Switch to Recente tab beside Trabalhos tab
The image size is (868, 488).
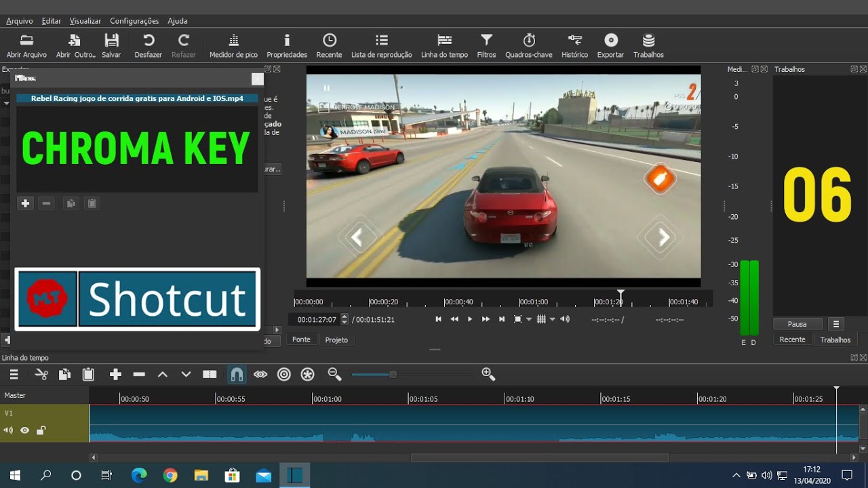[x=792, y=340]
